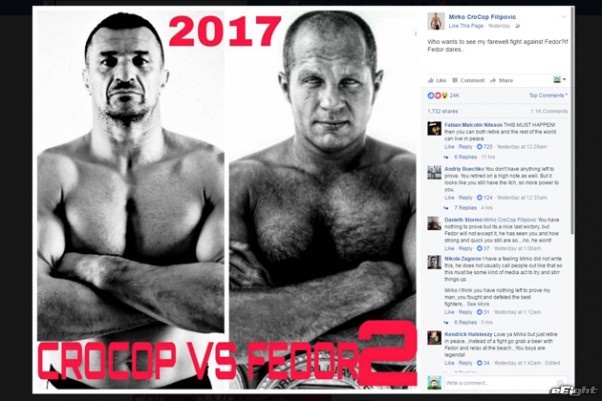Open the 1,732 shares link
602x401 pixels.
pyautogui.click(x=443, y=111)
